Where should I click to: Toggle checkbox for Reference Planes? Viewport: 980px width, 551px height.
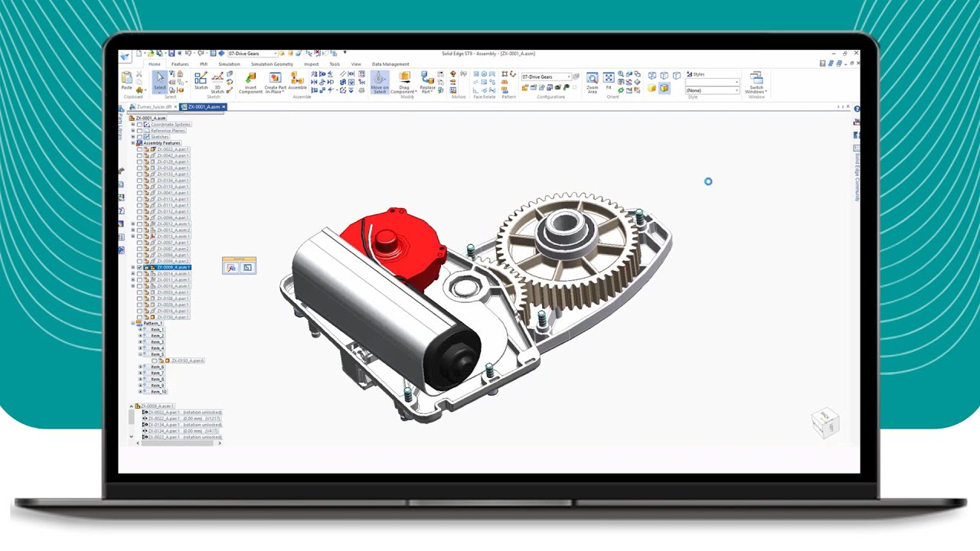tap(139, 131)
